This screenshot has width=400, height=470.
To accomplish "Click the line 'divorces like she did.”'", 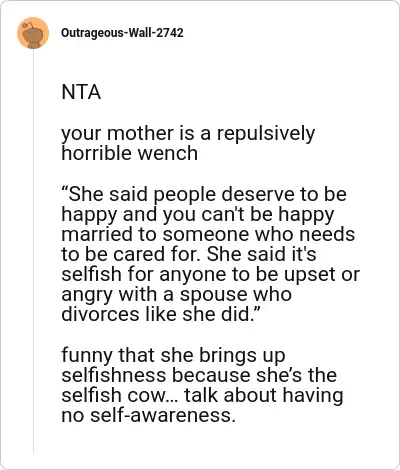I will click(158, 314).
